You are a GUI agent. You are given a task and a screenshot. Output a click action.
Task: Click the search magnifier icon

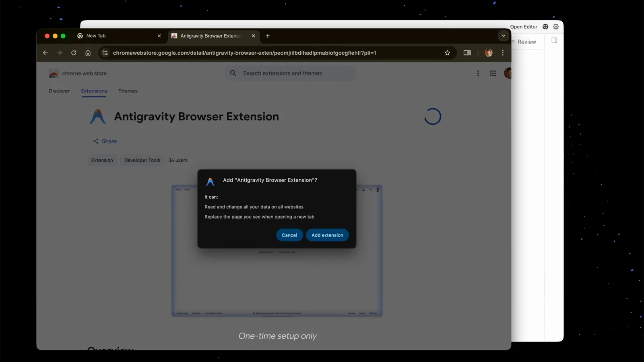(x=233, y=73)
